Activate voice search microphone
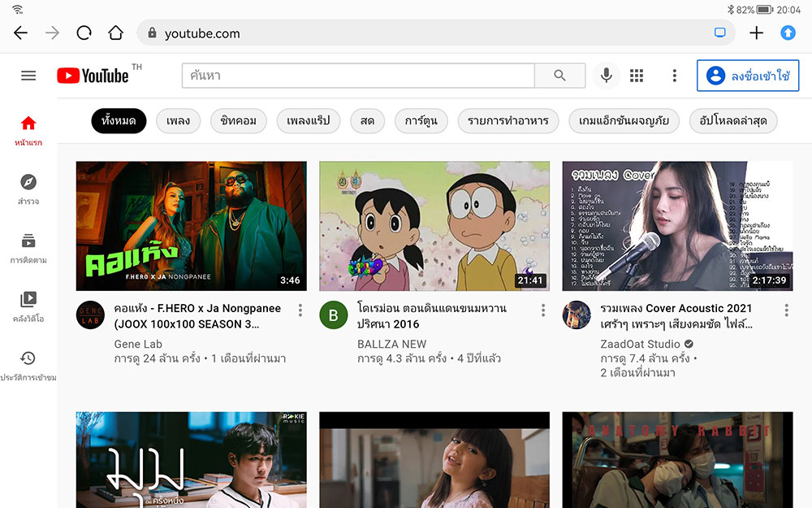 click(606, 76)
